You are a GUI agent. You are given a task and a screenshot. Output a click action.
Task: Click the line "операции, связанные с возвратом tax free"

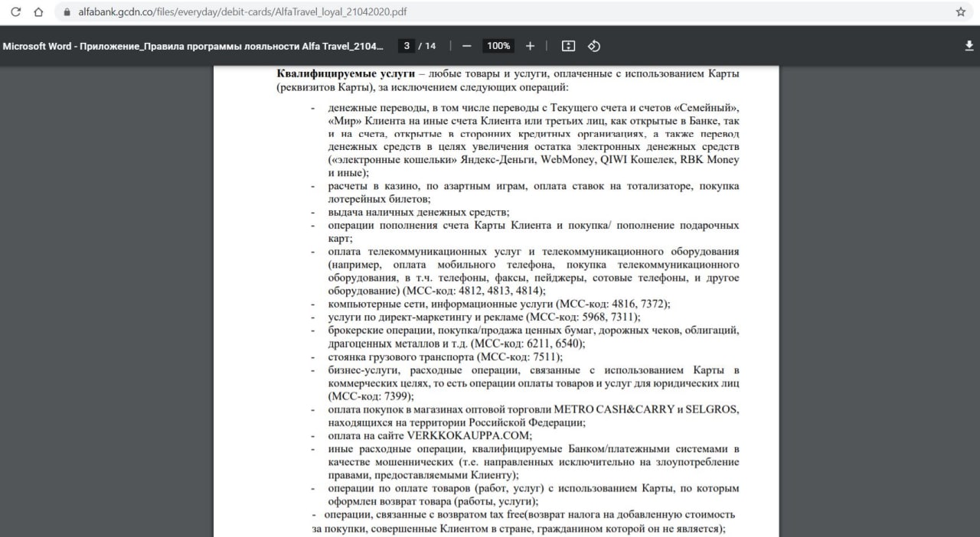(x=529, y=514)
